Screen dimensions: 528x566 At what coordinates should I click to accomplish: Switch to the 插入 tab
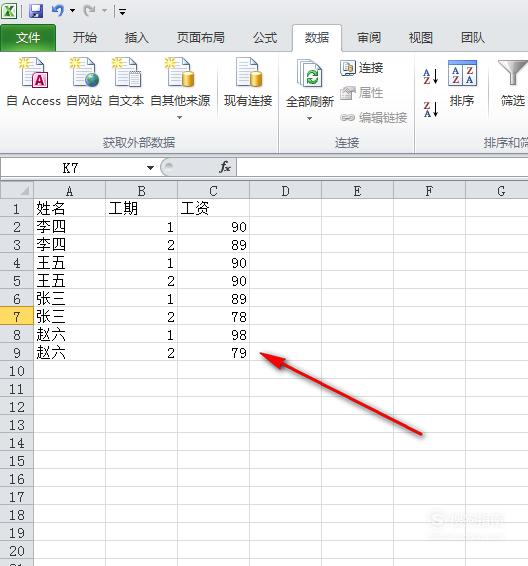point(136,38)
